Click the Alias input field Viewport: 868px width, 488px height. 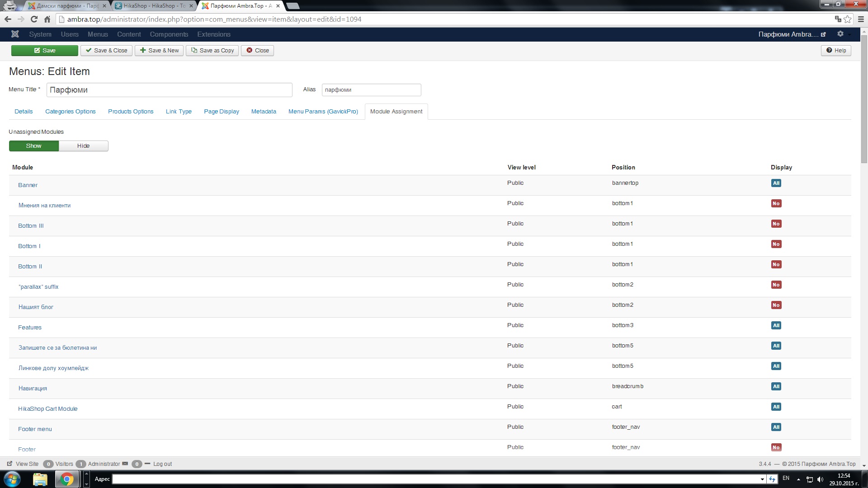pos(371,90)
